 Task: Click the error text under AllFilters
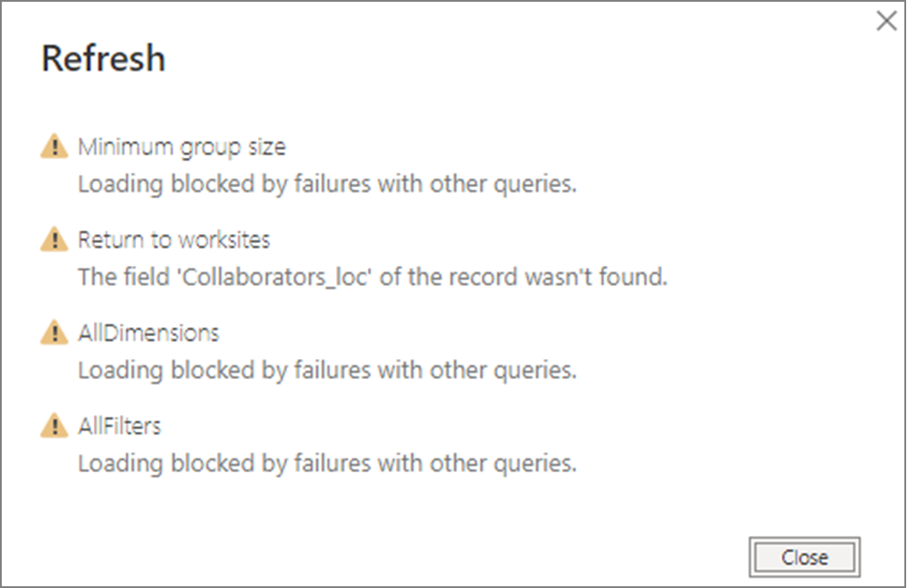(328, 463)
